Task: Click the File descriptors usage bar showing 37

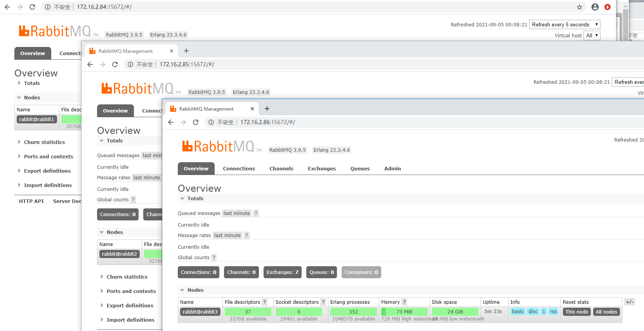Action: point(248,312)
